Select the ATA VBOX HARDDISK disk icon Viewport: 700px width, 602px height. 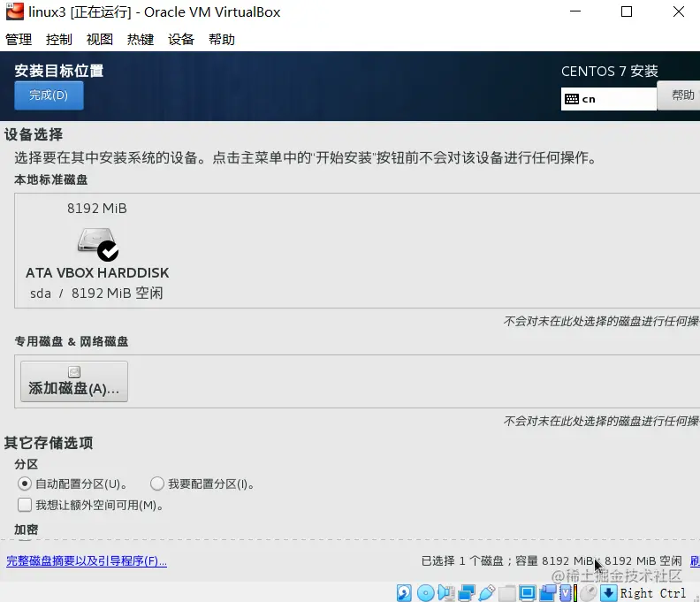click(97, 244)
